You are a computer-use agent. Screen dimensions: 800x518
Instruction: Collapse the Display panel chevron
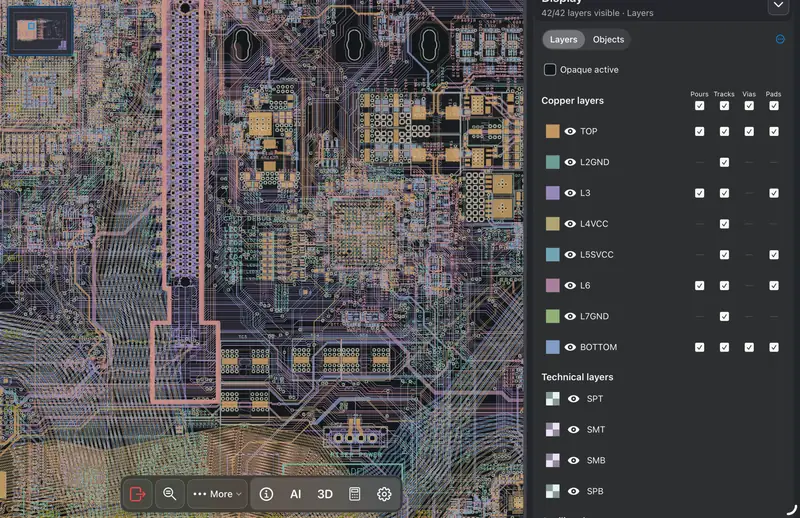[778, 5]
